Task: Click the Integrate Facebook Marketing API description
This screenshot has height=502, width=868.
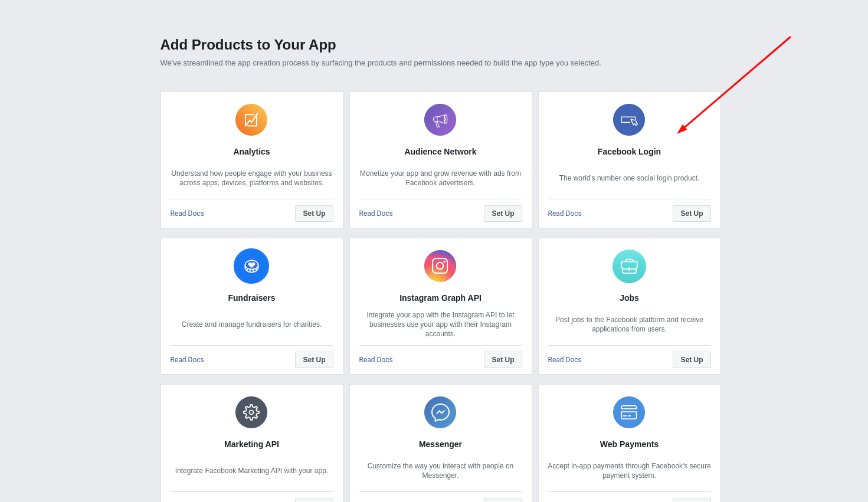Action: (x=251, y=471)
